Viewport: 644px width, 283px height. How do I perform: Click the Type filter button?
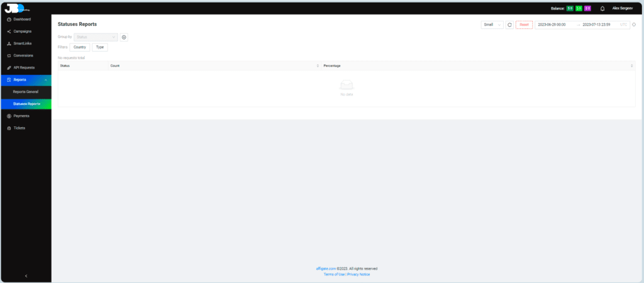[x=99, y=47]
